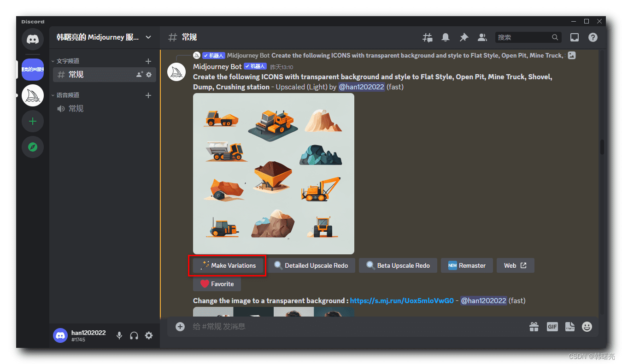Click the Favorite heart button

217,284
